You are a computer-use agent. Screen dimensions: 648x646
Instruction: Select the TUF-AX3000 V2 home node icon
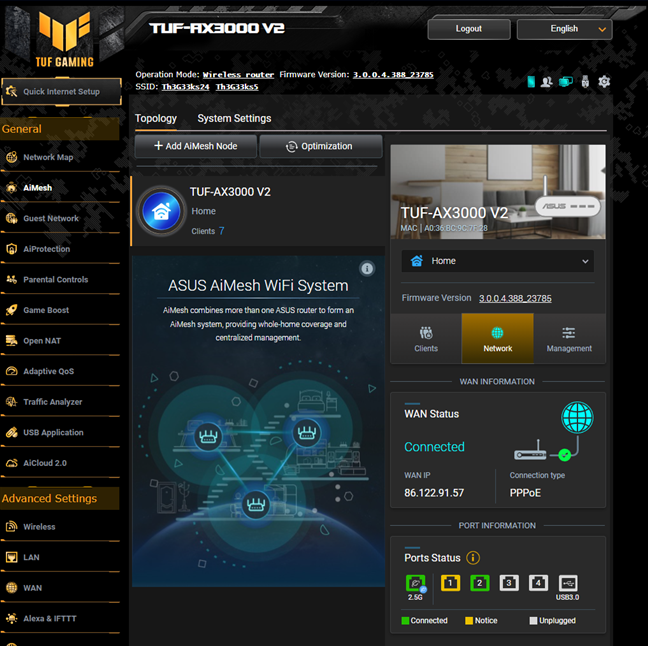[161, 211]
